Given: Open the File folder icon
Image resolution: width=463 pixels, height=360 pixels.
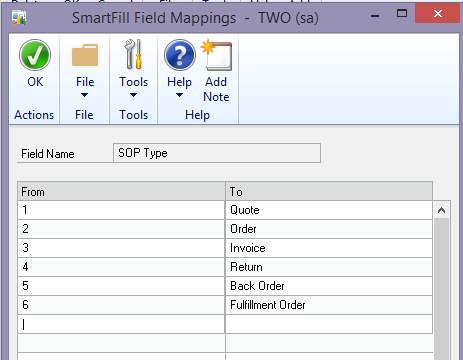Looking at the screenshot, I should click(85, 55).
